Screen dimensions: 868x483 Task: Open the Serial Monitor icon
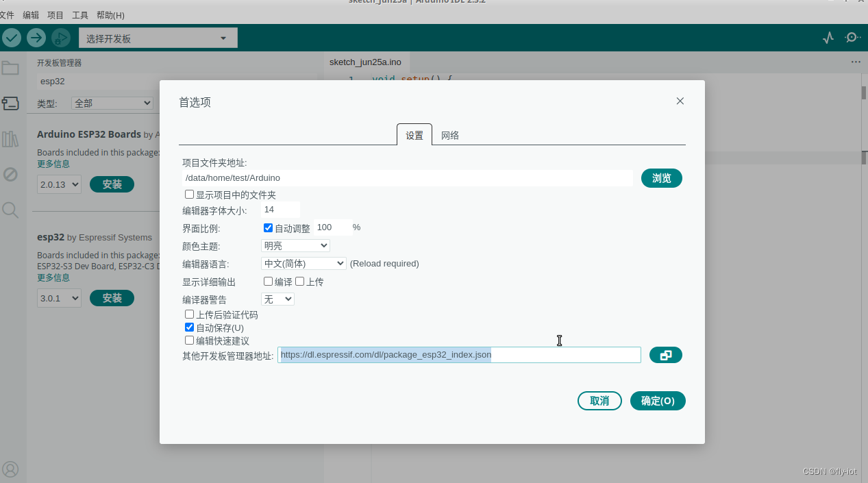click(853, 38)
